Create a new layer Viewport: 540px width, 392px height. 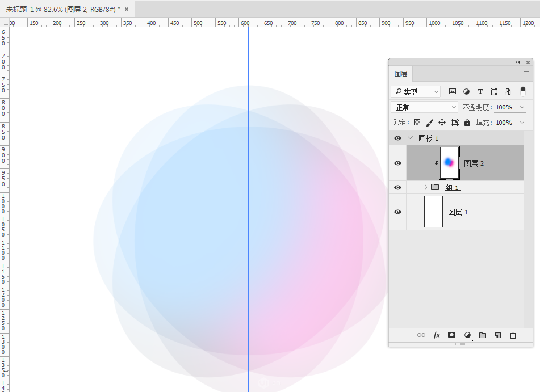498,335
